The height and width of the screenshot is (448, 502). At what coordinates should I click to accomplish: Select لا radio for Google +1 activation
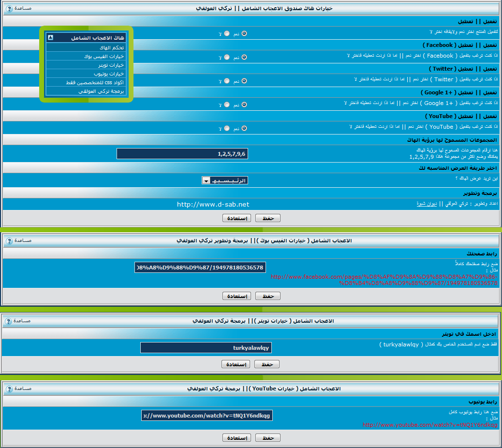(x=227, y=105)
